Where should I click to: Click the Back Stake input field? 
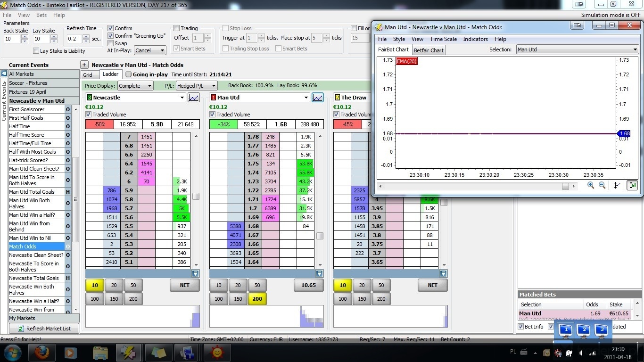click(12, 39)
